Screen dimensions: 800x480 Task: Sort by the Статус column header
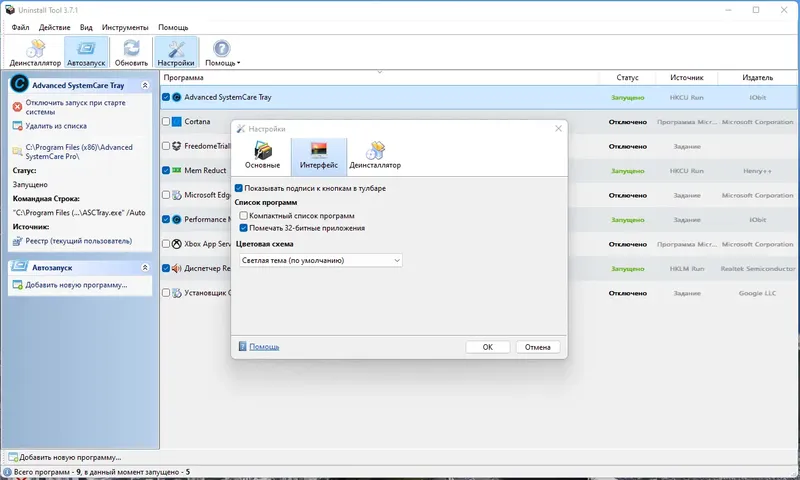coord(628,78)
